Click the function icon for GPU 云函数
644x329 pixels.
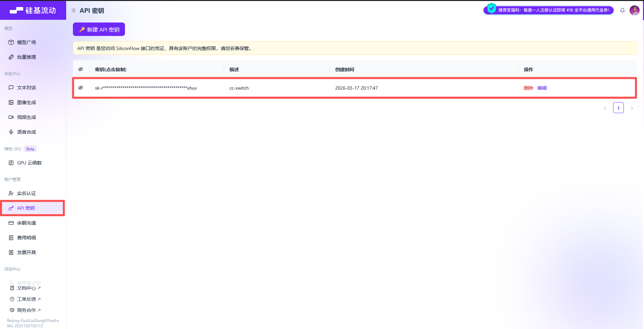coord(11,163)
